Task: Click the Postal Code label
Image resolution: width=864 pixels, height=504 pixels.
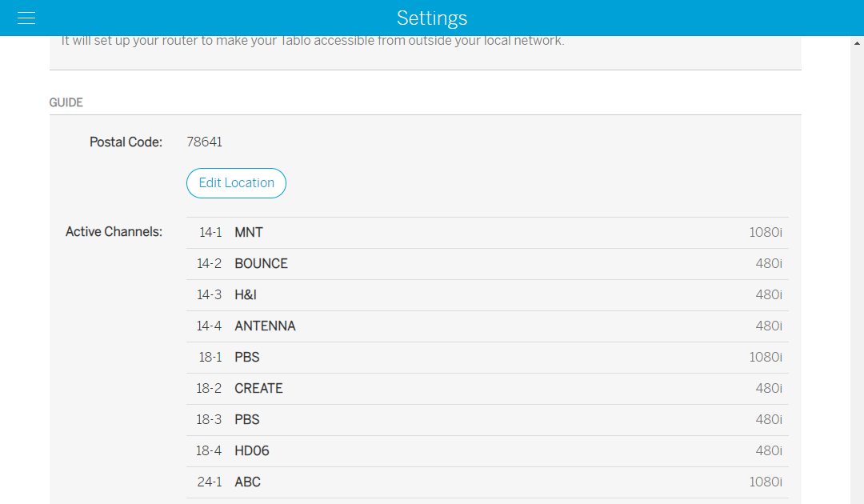Action: tap(126, 142)
